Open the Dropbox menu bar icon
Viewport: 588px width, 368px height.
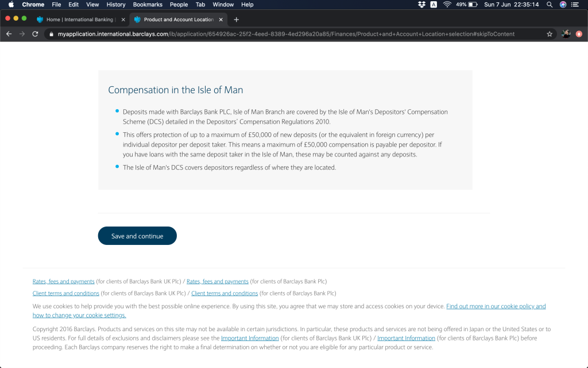click(x=422, y=5)
